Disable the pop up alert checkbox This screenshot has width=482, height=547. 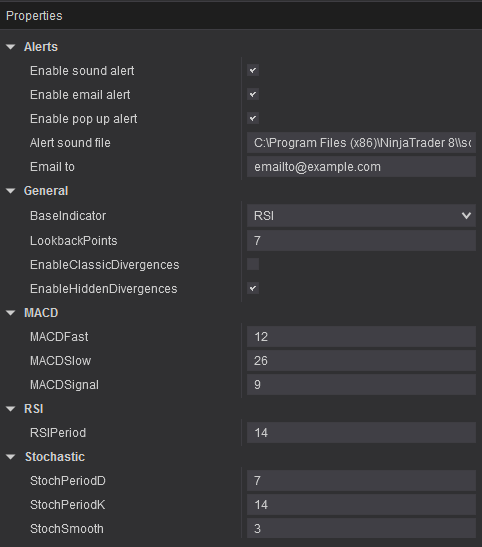point(253,119)
